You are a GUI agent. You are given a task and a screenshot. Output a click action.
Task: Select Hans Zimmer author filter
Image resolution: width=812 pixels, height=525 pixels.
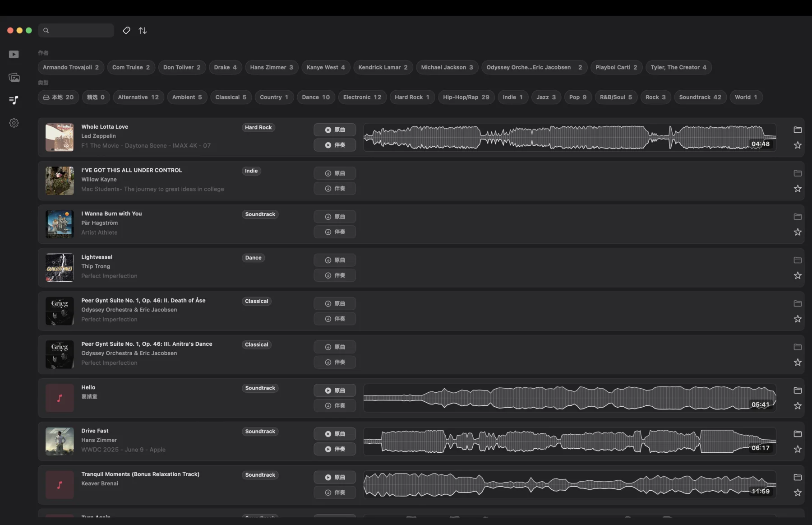272,67
